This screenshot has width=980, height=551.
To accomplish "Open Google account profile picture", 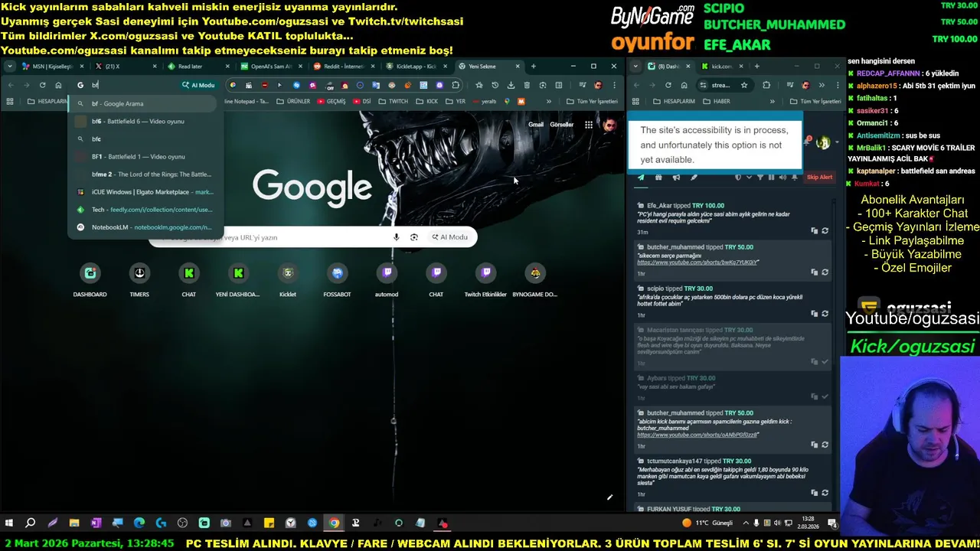I will (609, 125).
